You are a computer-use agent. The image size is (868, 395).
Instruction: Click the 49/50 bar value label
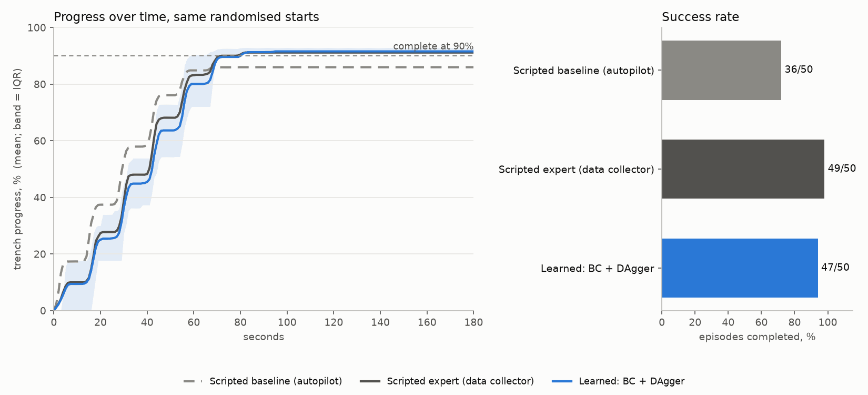tap(842, 169)
